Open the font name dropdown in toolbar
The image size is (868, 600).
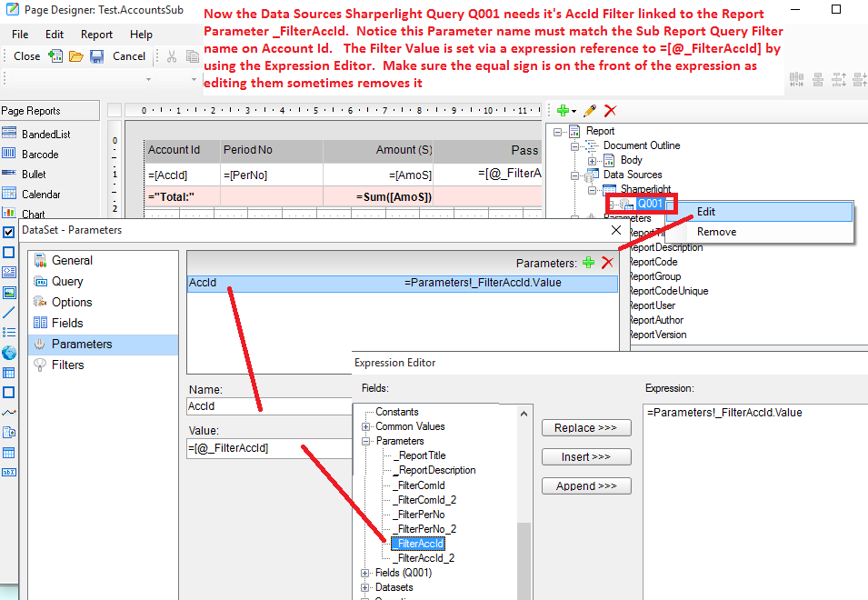(148, 79)
